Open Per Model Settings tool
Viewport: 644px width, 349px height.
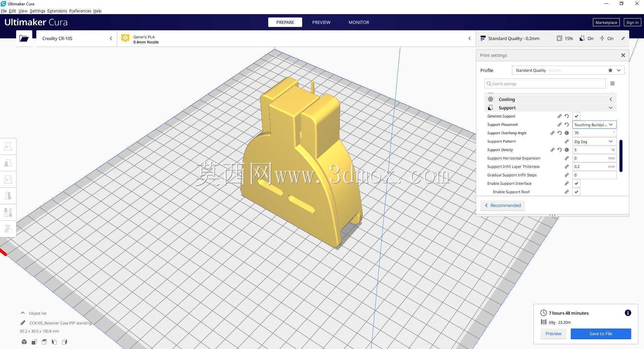(8, 212)
